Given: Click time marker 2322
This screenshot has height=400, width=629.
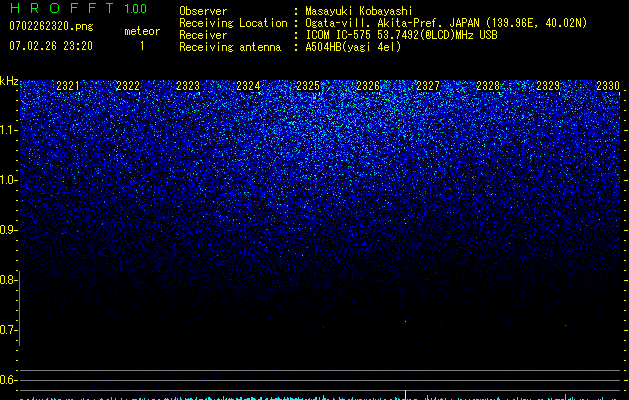Looking at the screenshot, I should (x=128, y=86).
